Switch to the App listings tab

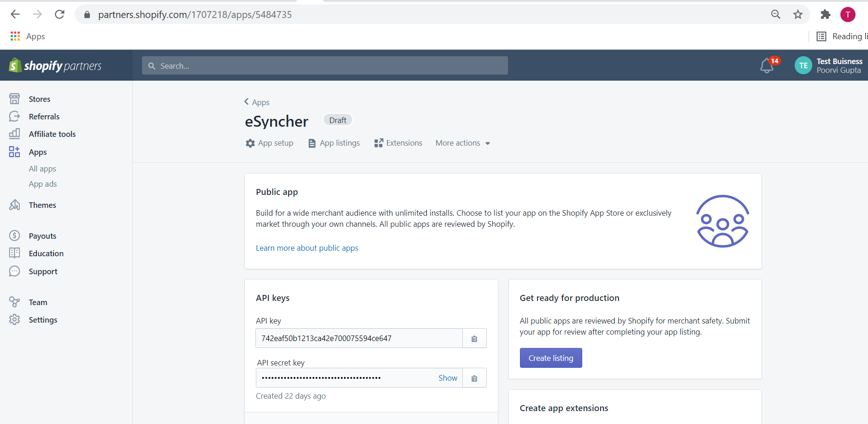click(x=334, y=143)
